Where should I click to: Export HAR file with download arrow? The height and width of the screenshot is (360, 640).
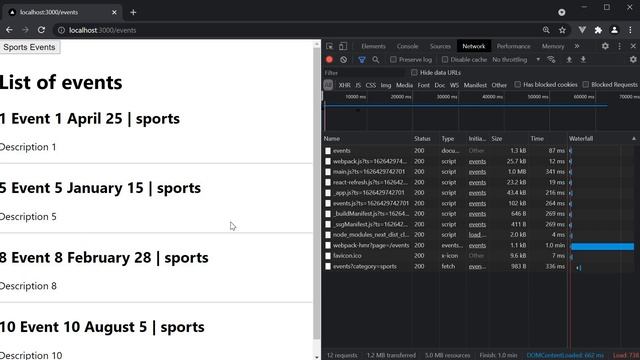pos(583,60)
